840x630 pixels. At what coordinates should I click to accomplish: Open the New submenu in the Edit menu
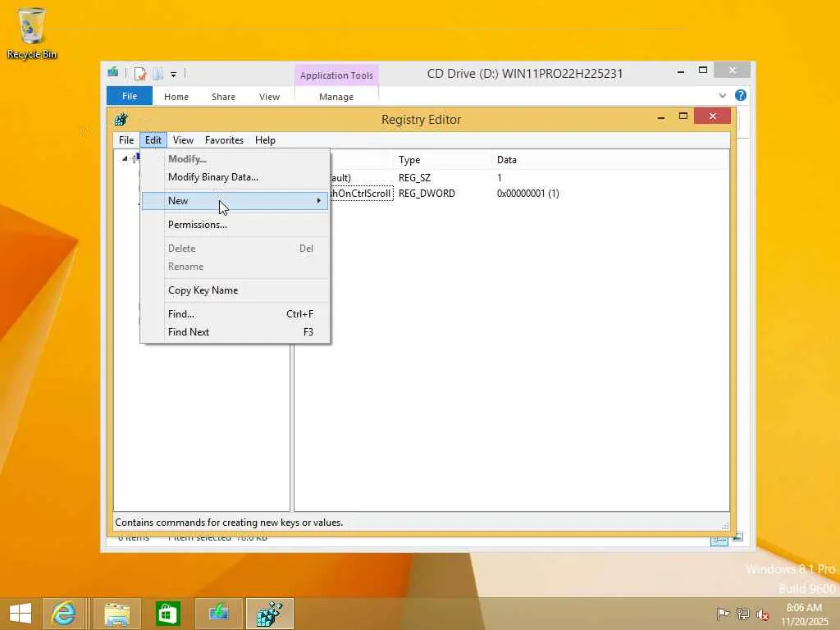235,201
